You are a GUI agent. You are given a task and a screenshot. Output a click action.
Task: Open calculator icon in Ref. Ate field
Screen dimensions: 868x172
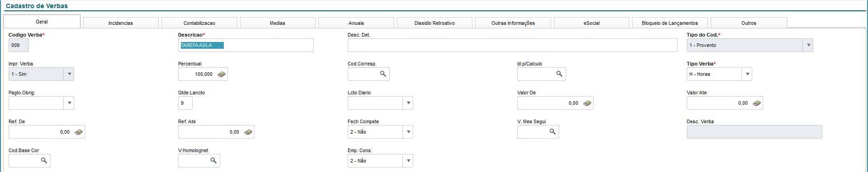248,132
